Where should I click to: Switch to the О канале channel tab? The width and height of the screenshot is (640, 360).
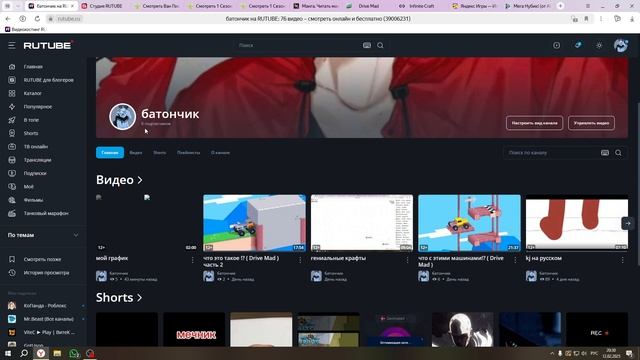[x=220, y=153]
